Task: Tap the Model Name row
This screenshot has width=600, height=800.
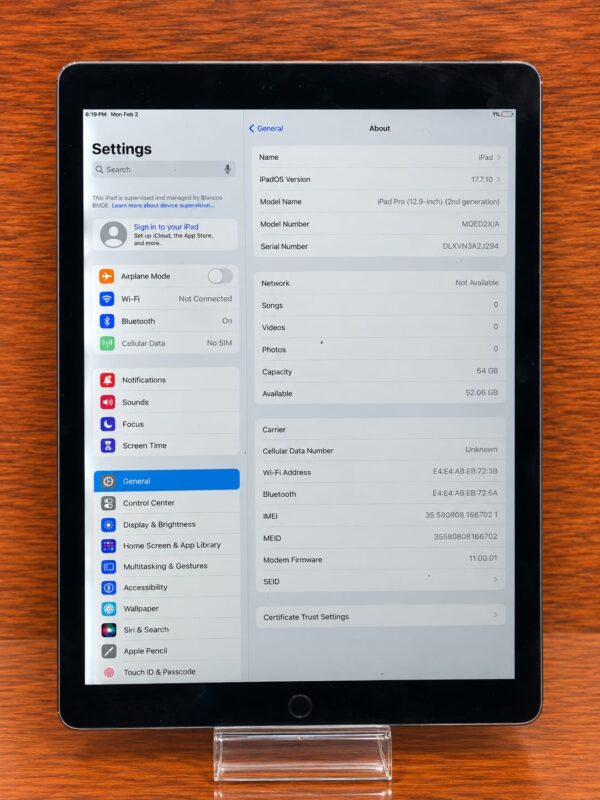Action: pos(380,202)
